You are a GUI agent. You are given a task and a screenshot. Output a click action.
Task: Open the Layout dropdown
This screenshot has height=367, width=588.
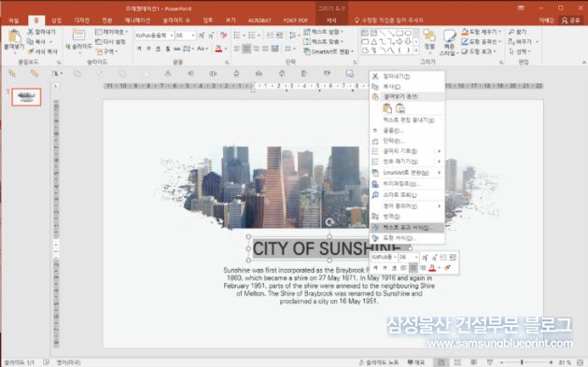(111, 32)
